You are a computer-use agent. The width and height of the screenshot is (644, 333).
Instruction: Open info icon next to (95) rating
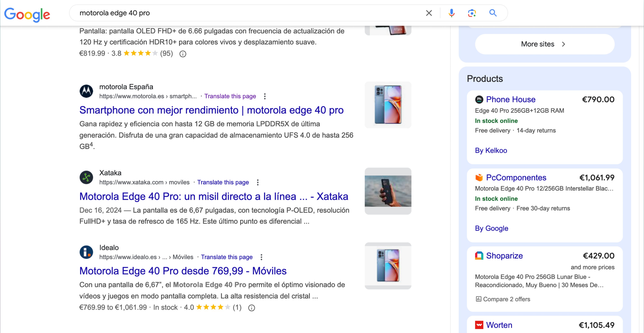[183, 54]
